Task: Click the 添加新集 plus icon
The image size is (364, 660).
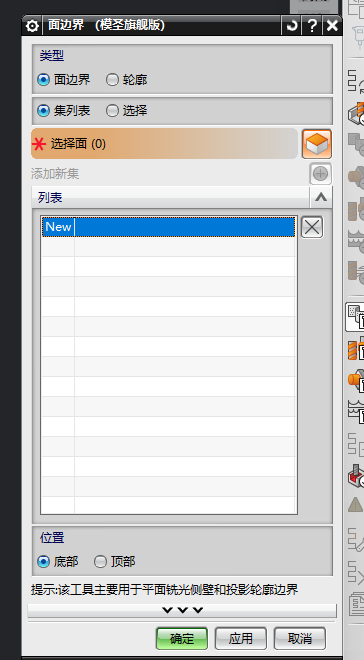Action: pyautogui.click(x=321, y=174)
